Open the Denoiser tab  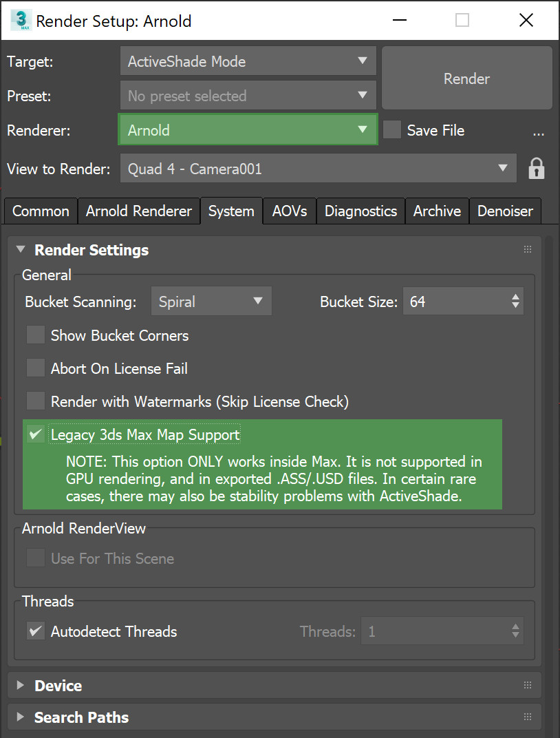click(x=505, y=211)
